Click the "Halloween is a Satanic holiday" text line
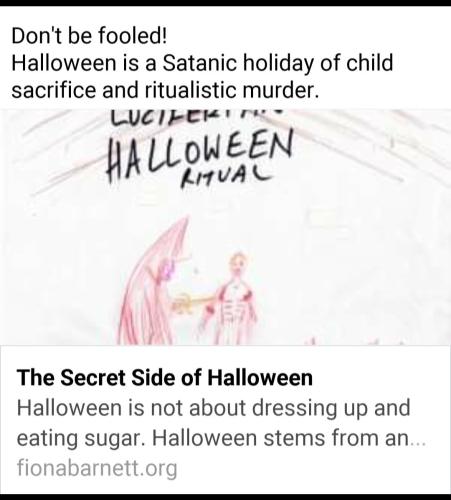 (x=202, y=63)
